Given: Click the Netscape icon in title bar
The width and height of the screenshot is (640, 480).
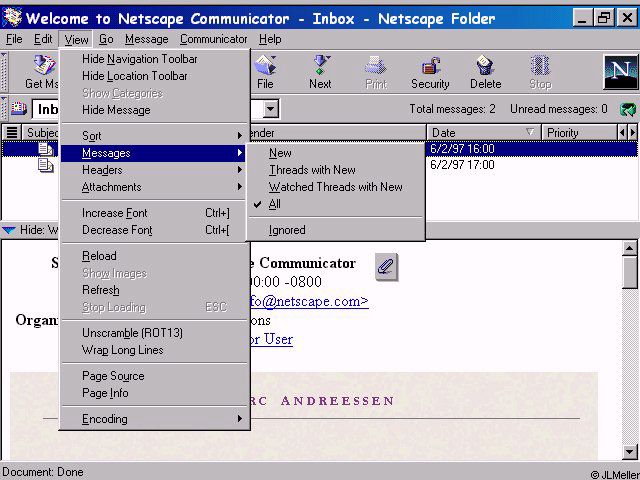Looking at the screenshot, I should pos(12,18).
